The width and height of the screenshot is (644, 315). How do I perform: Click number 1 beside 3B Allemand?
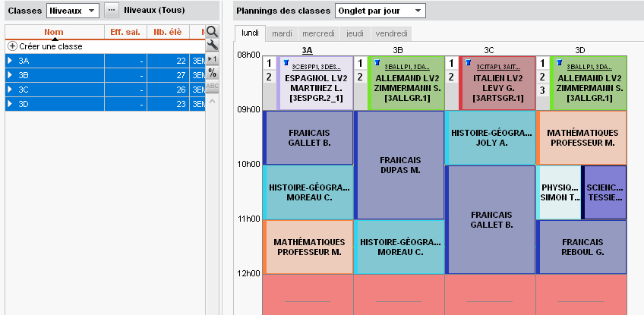360,63
